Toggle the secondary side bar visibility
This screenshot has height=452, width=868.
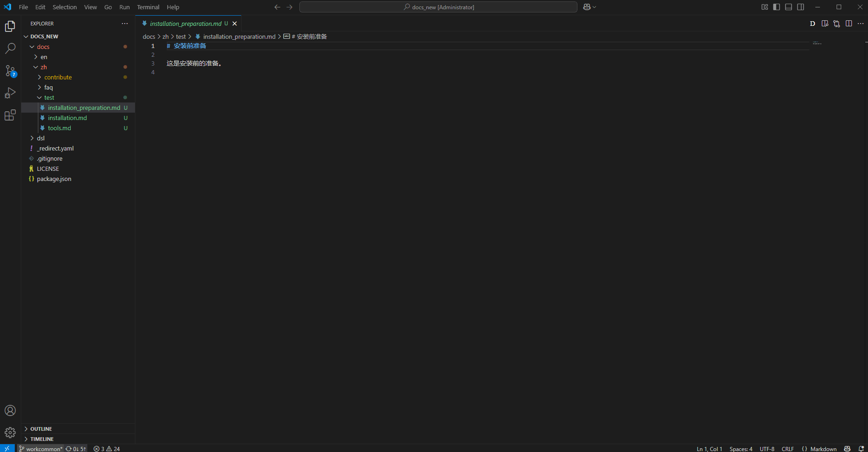tap(801, 7)
